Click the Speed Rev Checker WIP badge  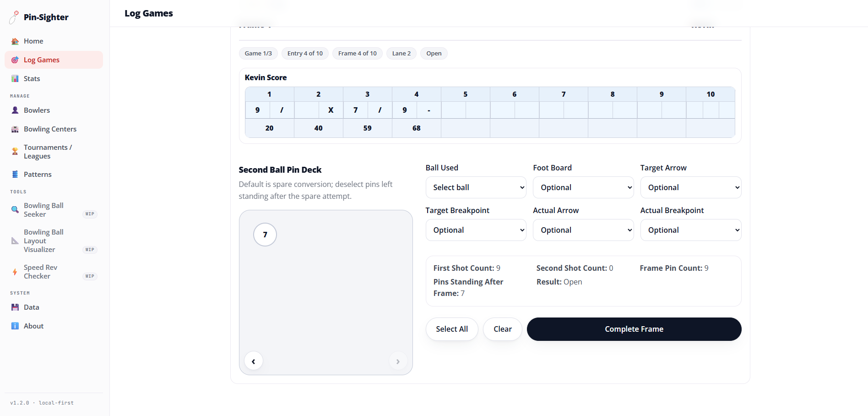point(90,276)
